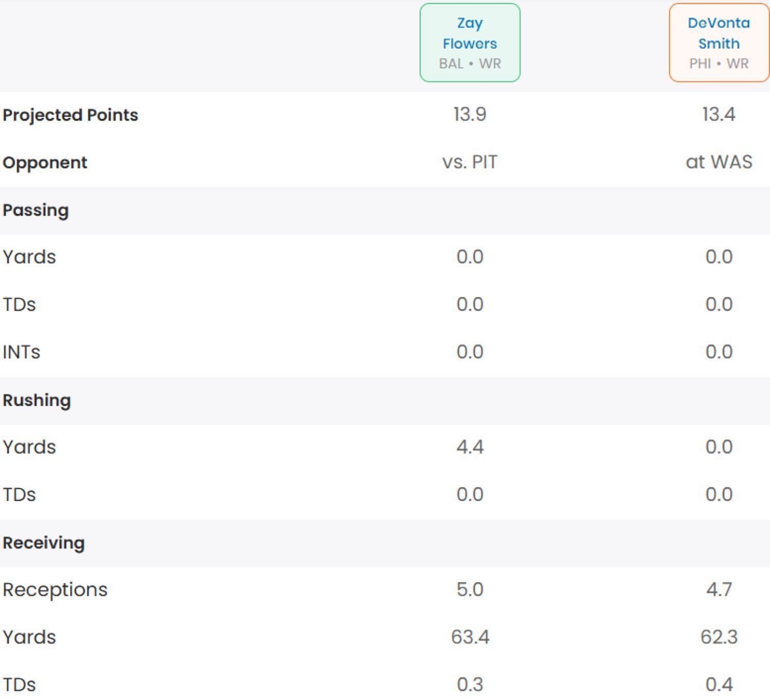Open DeVonta Smith player card
Image resolution: width=770 pixels, height=700 pixels.
pyautogui.click(x=719, y=33)
